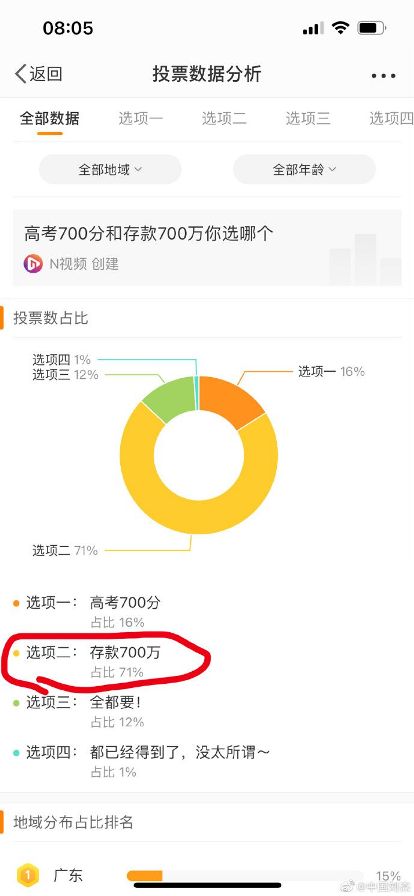
Task: Switch to the 选项一 tab
Action: [141, 118]
